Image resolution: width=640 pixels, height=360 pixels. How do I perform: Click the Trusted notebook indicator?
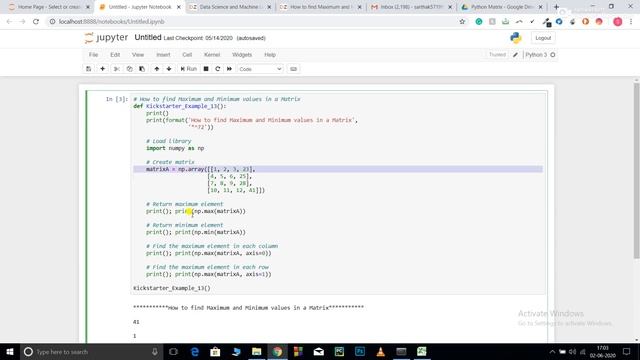[x=497, y=55]
